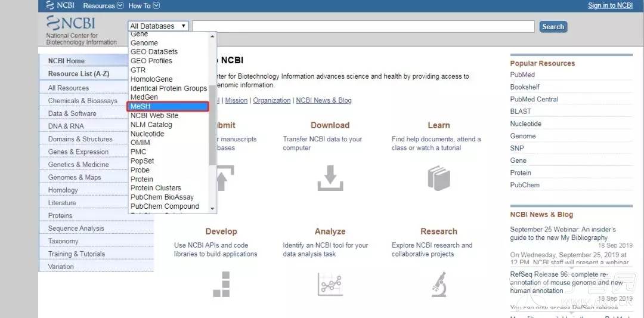The height and width of the screenshot is (318, 644).
Task: Open the How To dropdown menu
Action: click(144, 6)
